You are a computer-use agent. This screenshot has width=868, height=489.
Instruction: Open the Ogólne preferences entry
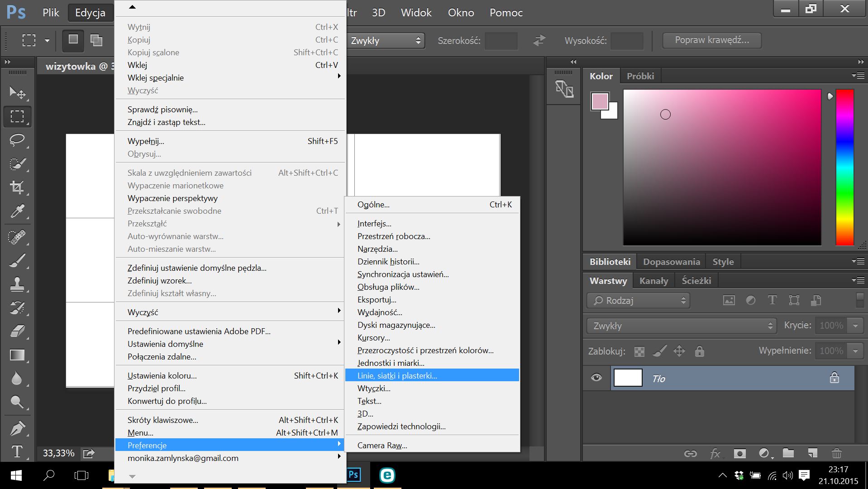tap(432, 204)
